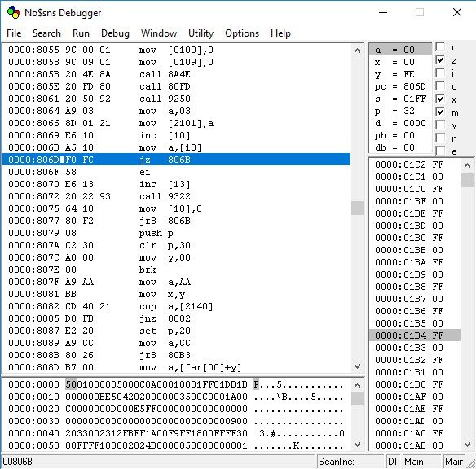Open the Search menu
Screen dimensions: 476x469
(46, 33)
